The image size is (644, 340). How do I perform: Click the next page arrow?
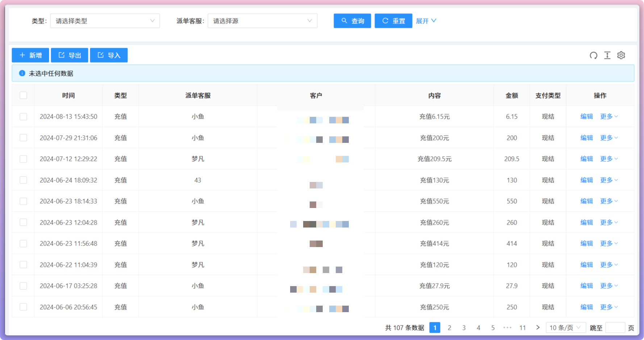pos(538,328)
